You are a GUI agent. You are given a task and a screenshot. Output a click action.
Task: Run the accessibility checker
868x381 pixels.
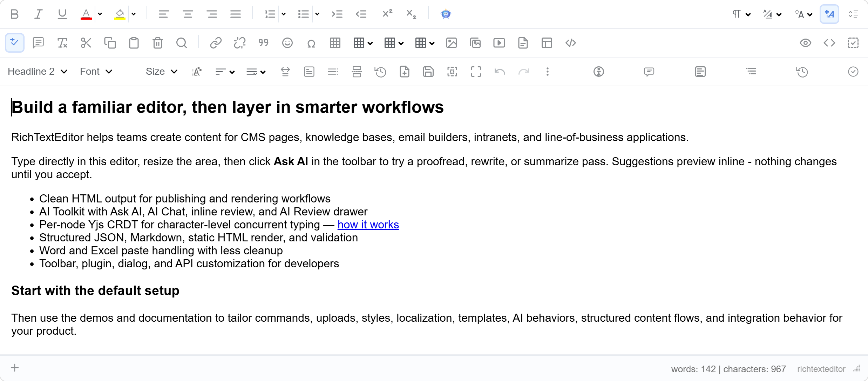pyautogui.click(x=598, y=72)
